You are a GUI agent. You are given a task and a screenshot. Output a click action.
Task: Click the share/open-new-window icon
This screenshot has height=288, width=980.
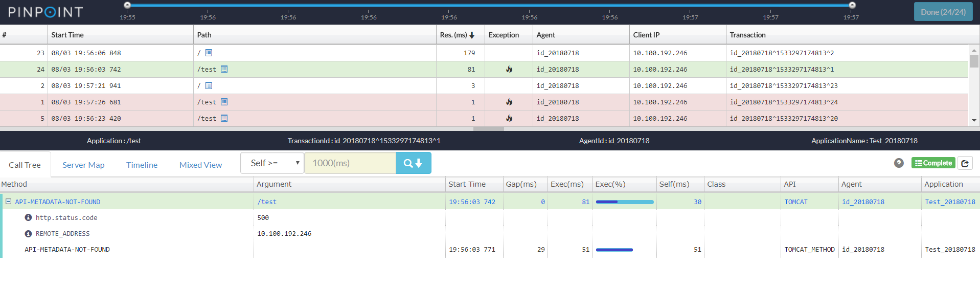[x=965, y=163]
